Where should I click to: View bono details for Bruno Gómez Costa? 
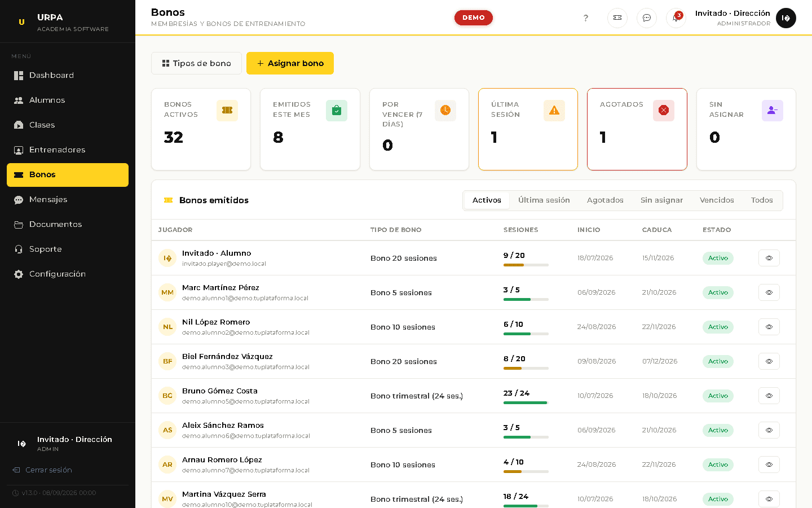point(769,396)
